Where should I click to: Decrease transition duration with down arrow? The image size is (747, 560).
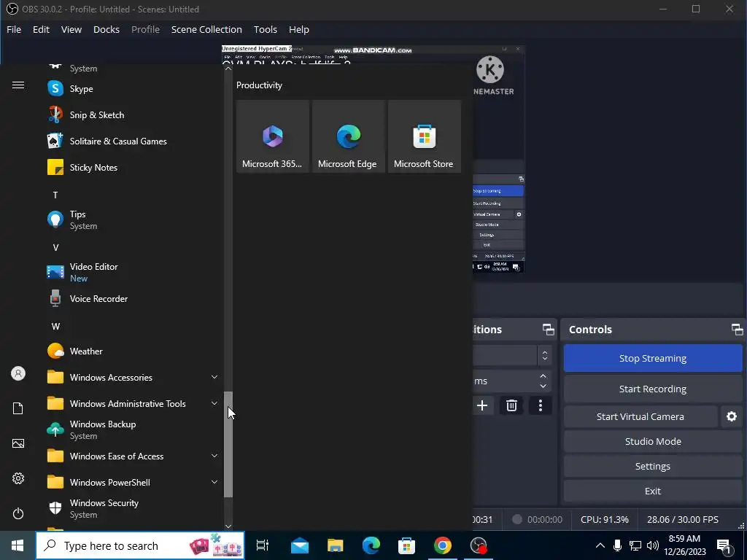coord(543,386)
